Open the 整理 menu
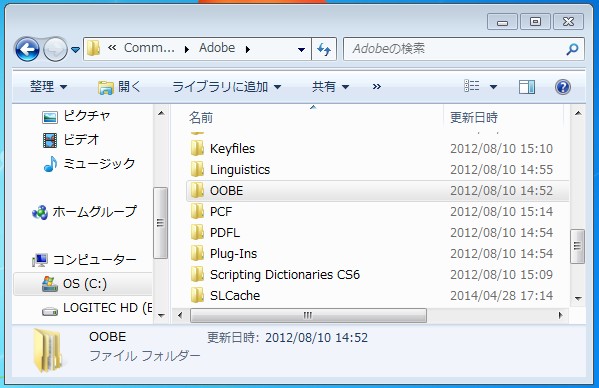 pyautogui.click(x=49, y=87)
